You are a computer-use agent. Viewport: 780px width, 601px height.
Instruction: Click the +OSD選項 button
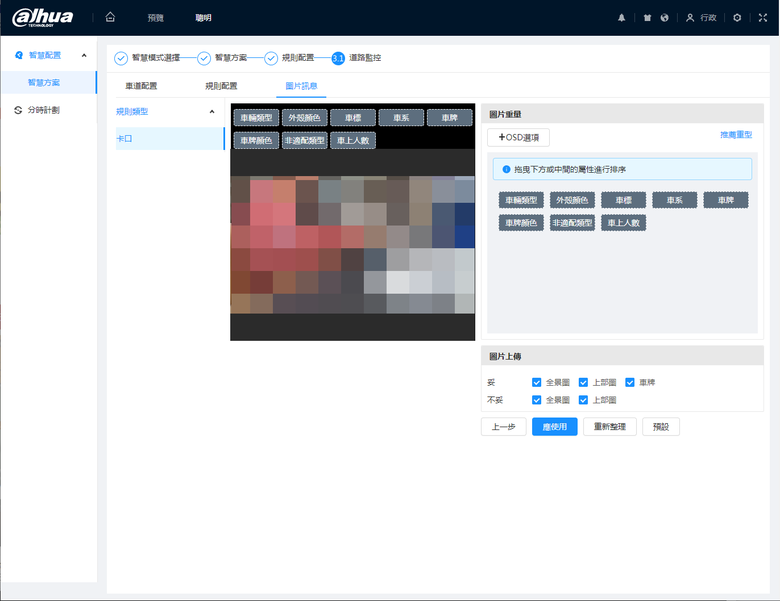pyautogui.click(x=518, y=137)
